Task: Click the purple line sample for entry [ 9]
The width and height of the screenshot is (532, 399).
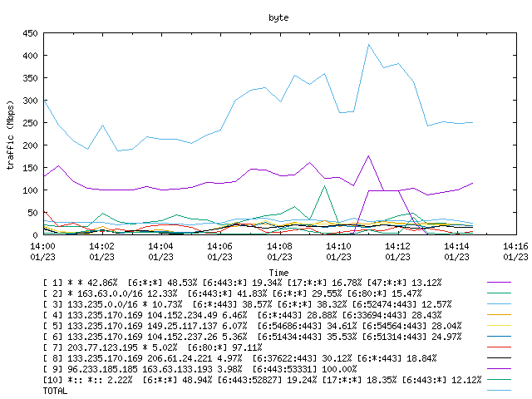Action: (x=499, y=369)
